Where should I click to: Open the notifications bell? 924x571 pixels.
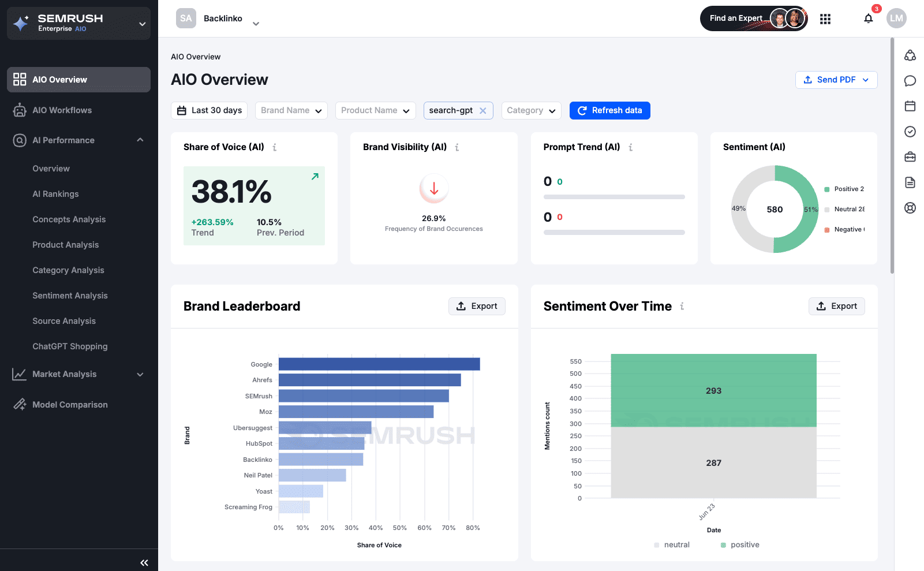coord(868,18)
